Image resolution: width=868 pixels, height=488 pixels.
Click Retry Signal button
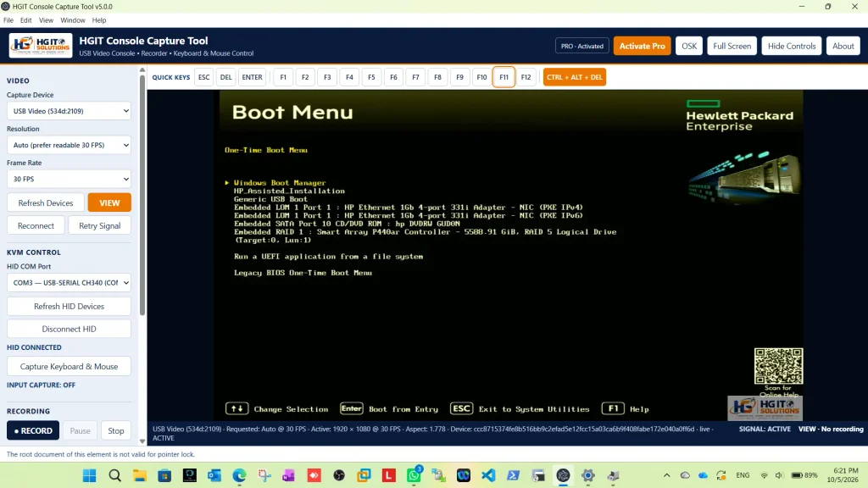pos(100,225)
